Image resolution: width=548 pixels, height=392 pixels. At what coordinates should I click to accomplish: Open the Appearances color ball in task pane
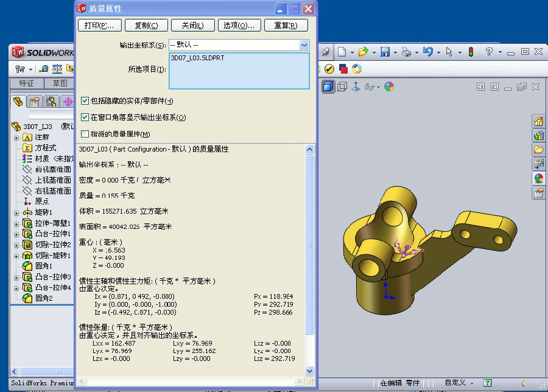pos(538,178)
